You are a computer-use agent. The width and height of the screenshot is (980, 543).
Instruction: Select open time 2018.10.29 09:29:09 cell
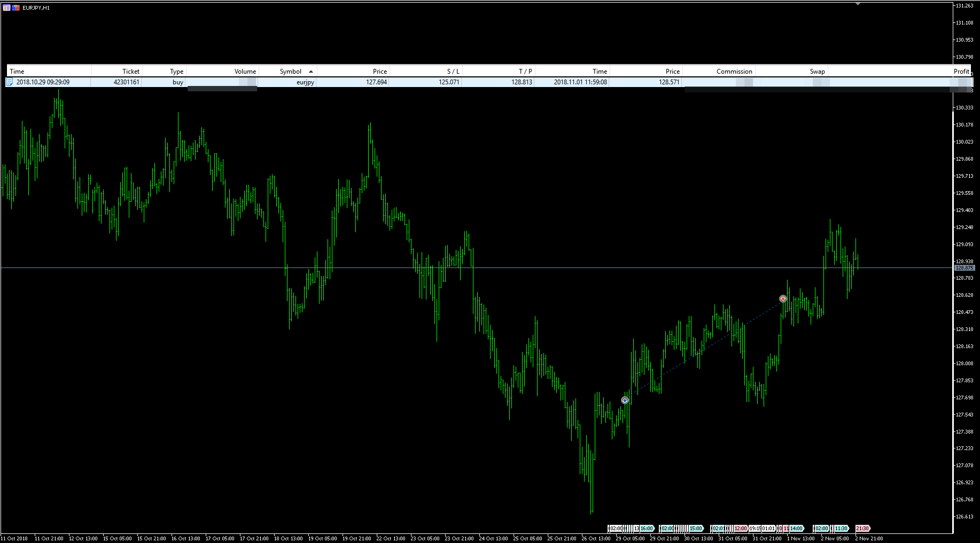pos(43,82)
